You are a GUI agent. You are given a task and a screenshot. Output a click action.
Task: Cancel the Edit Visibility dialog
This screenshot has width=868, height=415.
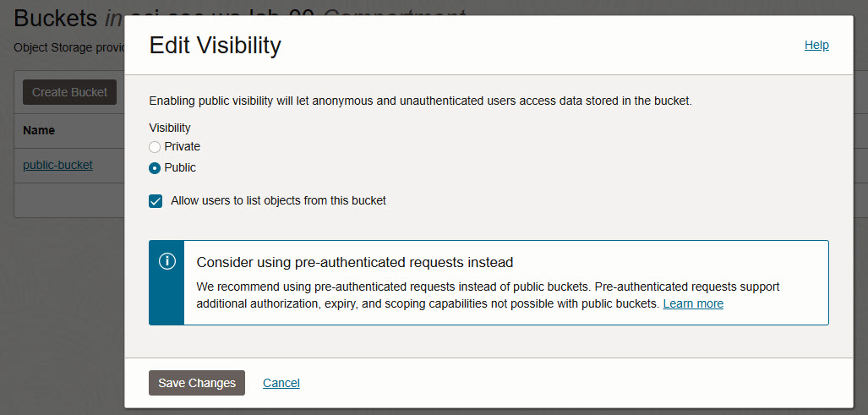pos(281,383)
